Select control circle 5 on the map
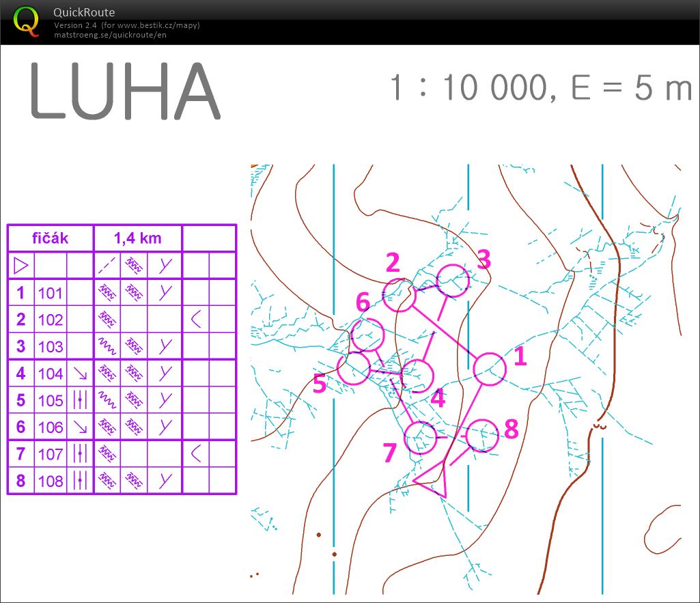This screenshot has height=603, width=700. [354, 369]
